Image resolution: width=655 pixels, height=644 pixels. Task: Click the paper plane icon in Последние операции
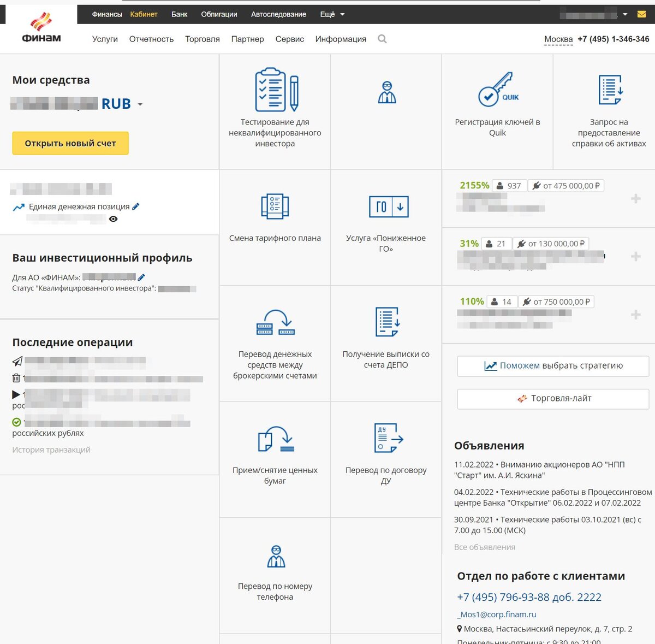[17, 361]
